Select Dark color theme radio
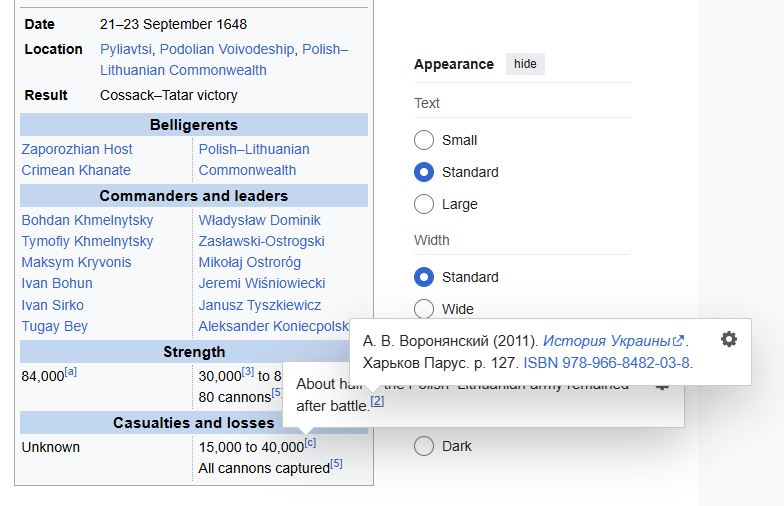This screenshot has width=784, height=506. tap(424, 446)
